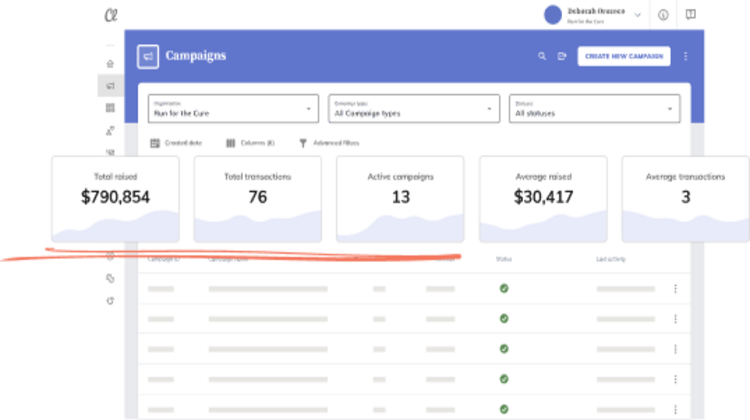Open the link icon in sidebar

tap(110, 278)
